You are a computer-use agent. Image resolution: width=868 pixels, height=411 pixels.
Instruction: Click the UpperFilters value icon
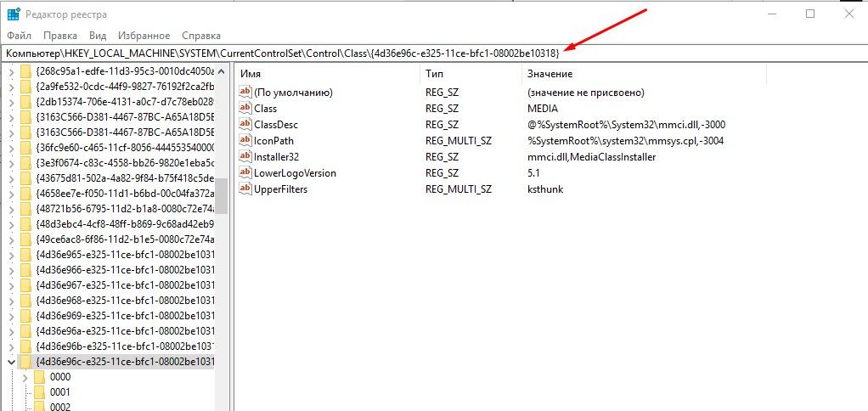tap(246, 189)
